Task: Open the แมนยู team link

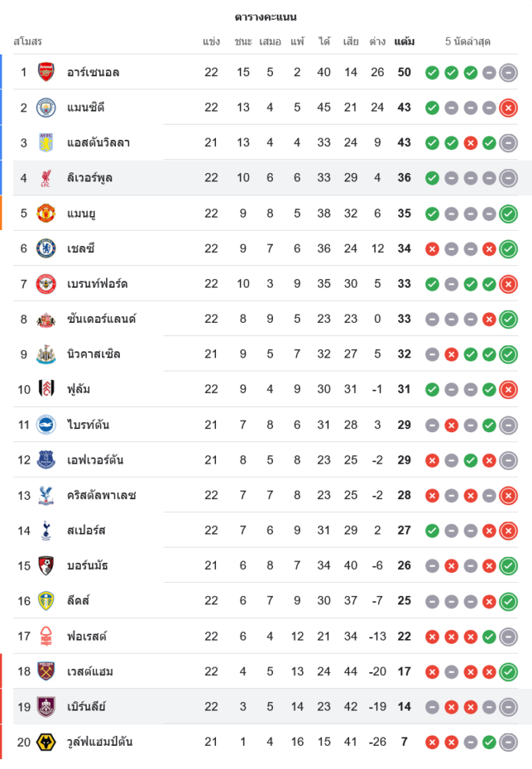Action: click(81, 214)
